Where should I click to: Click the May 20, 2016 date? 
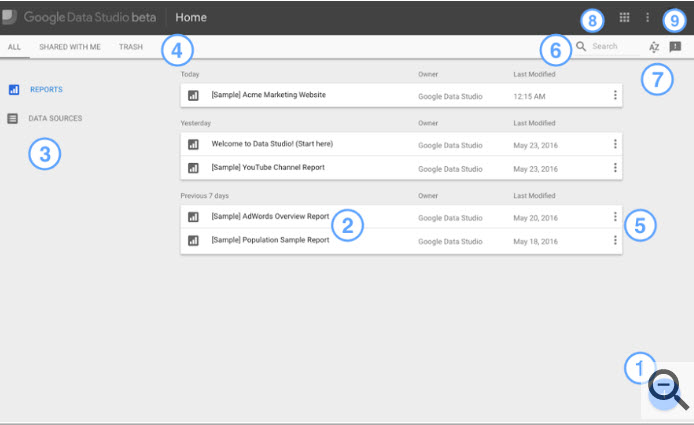coord(535,218)
